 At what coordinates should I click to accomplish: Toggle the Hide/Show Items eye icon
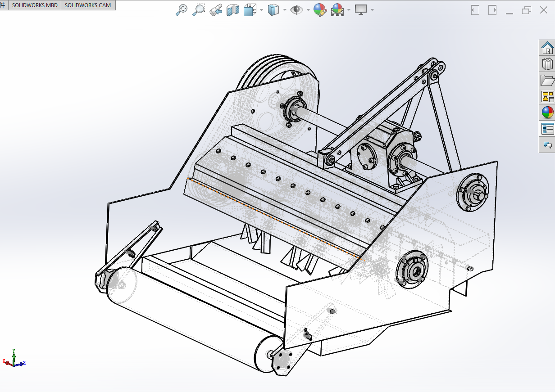tap(296, 10)
